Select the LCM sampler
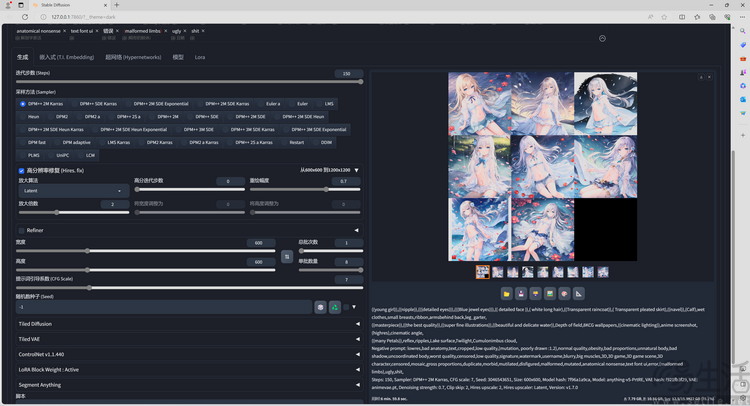750x406 pixels. tap(87, 155)
